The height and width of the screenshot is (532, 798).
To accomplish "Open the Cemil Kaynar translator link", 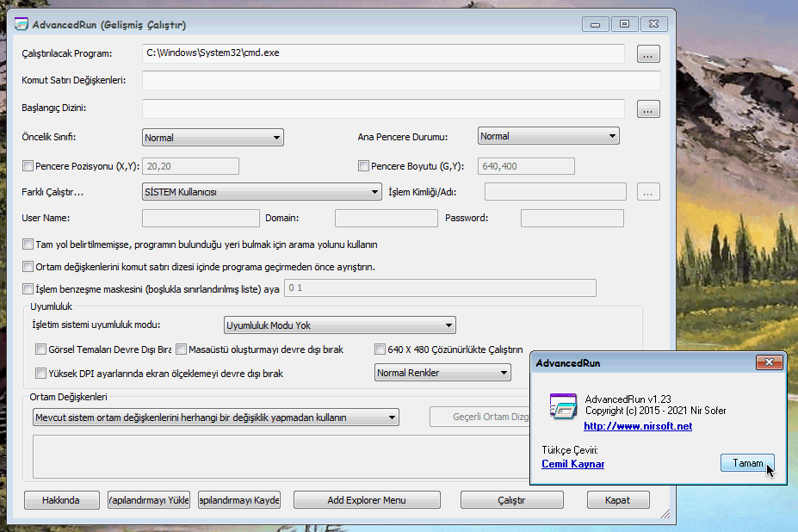I will [x=572, y=464].
